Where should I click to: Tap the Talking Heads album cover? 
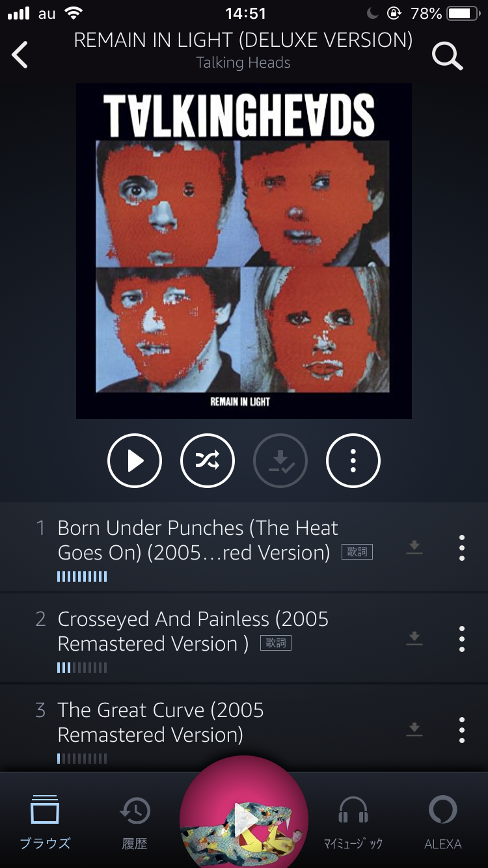tap(244, 251)
